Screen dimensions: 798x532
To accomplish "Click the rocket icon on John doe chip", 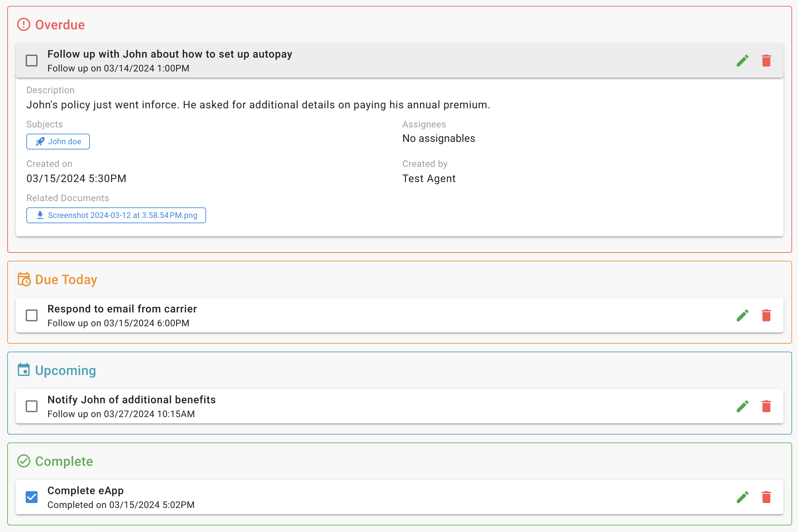I will (x=40, y=142).
